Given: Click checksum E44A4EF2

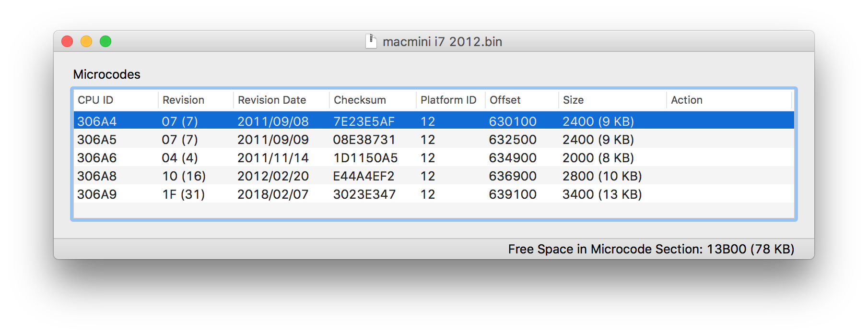Looking at the screenshot, I should (x=364, y=176).
